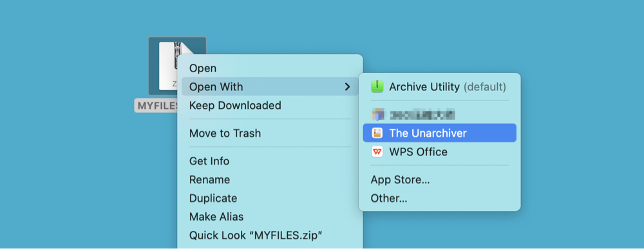Image resolution: width=644 pixels, height=249 pixels.
Task: Select Move to Trash
Action: [x=270, y=134]
